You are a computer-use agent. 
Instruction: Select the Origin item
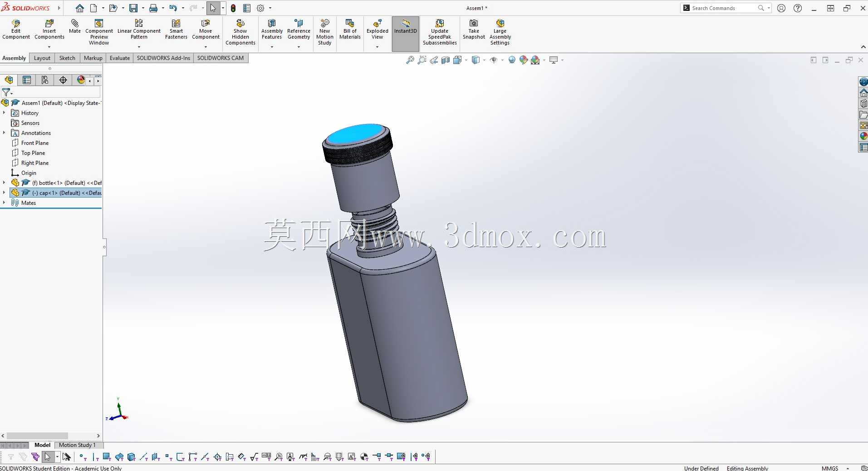pos(29,173)
